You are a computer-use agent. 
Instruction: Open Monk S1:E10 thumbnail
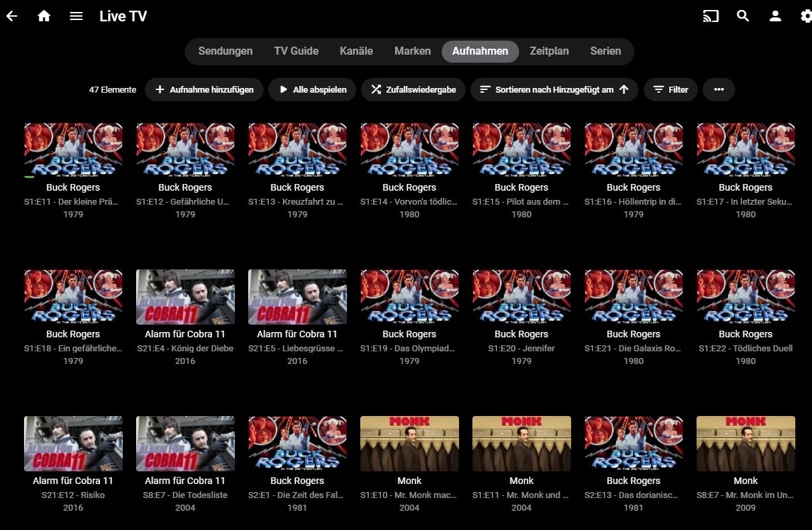tap(410, 444)
